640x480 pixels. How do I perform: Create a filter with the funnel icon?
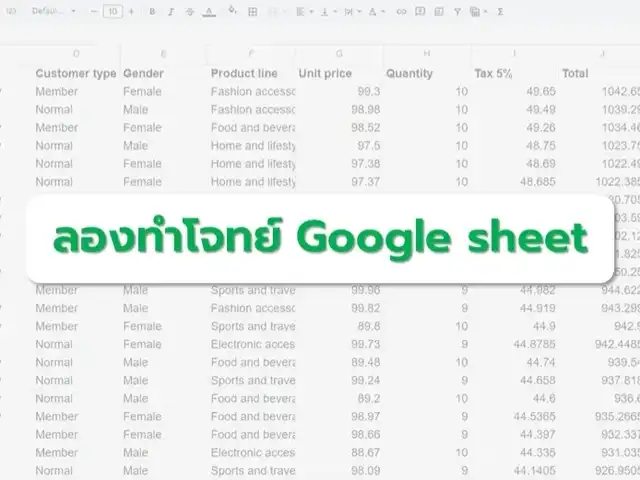[457, 12]
